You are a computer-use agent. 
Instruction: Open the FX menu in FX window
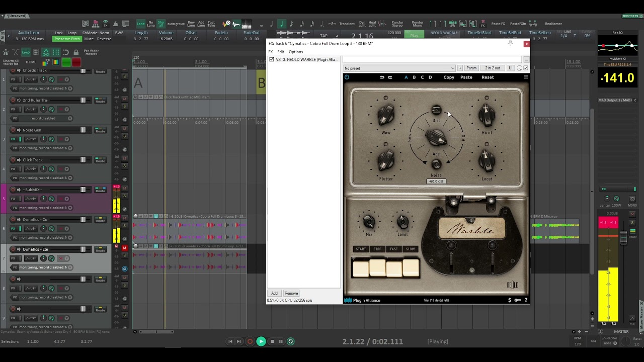[x=271, y=52]
